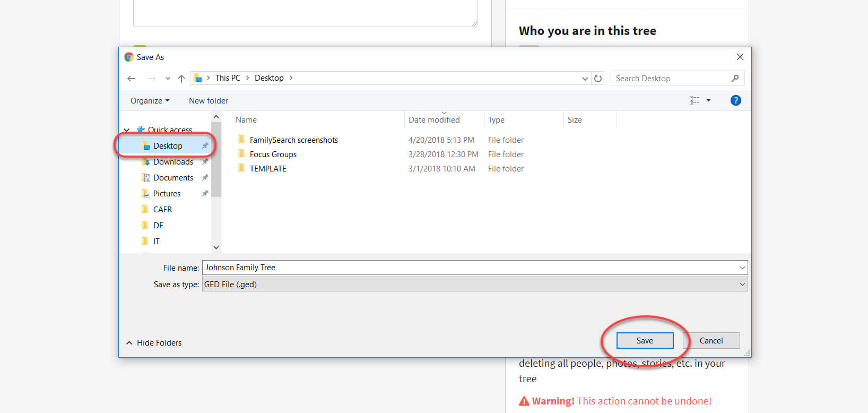Open the view options dropdown arrow
The height and width of the screenshot is (413, 868).
click(x=708, y=100)
